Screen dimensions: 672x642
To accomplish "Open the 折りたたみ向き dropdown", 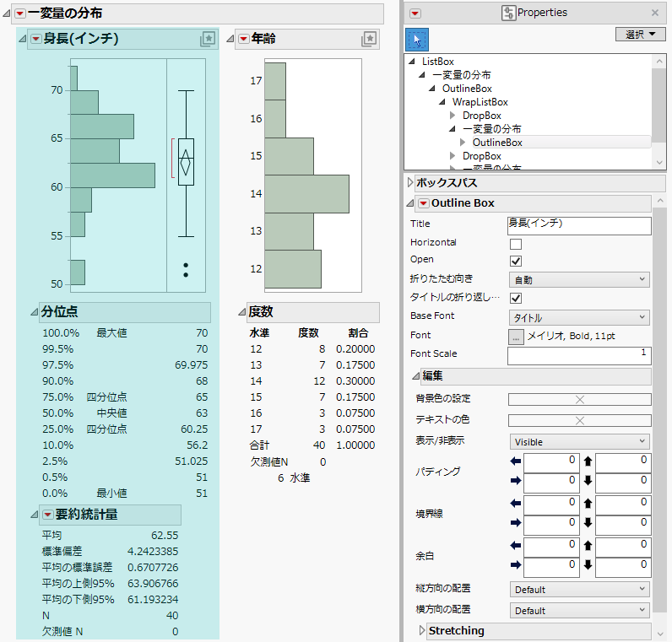I will 578,279.
